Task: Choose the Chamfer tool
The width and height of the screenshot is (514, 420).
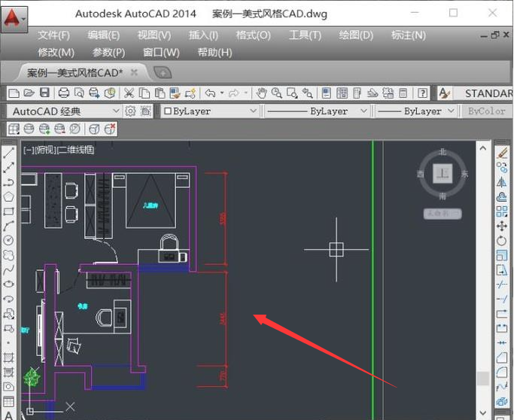Action: [501, 358]
